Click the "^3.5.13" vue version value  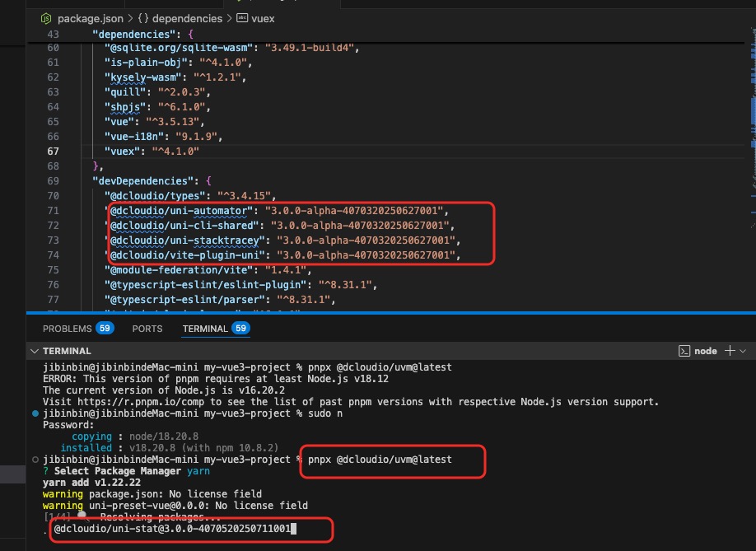172,121
